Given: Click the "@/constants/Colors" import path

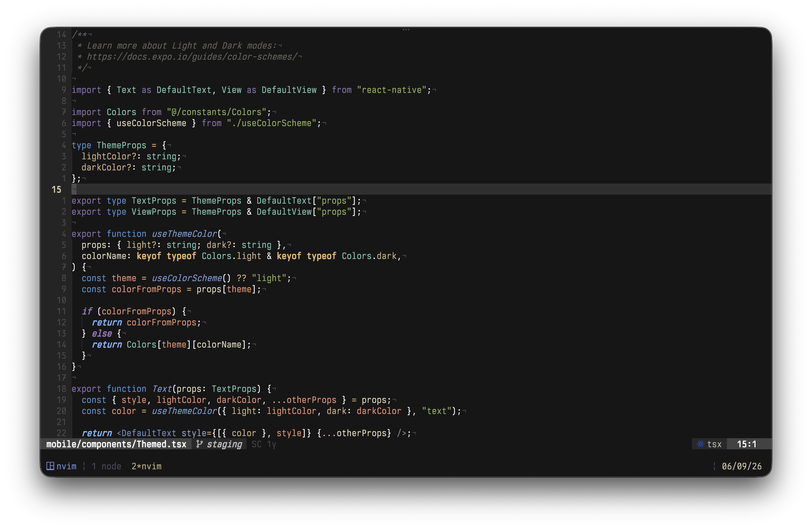Looking at the screenshot, I should click(217, 112).
